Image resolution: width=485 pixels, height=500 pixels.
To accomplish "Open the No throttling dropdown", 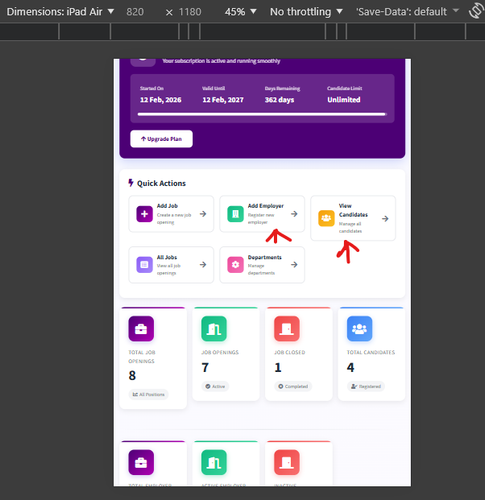I will click(x=306, y=12).
